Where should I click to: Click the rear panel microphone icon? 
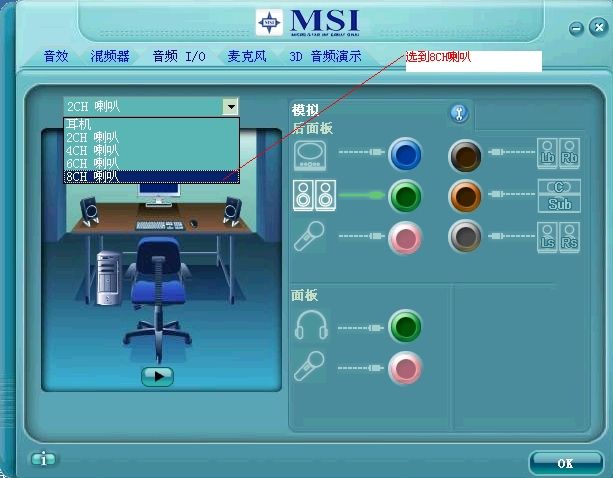coord(309,236)
